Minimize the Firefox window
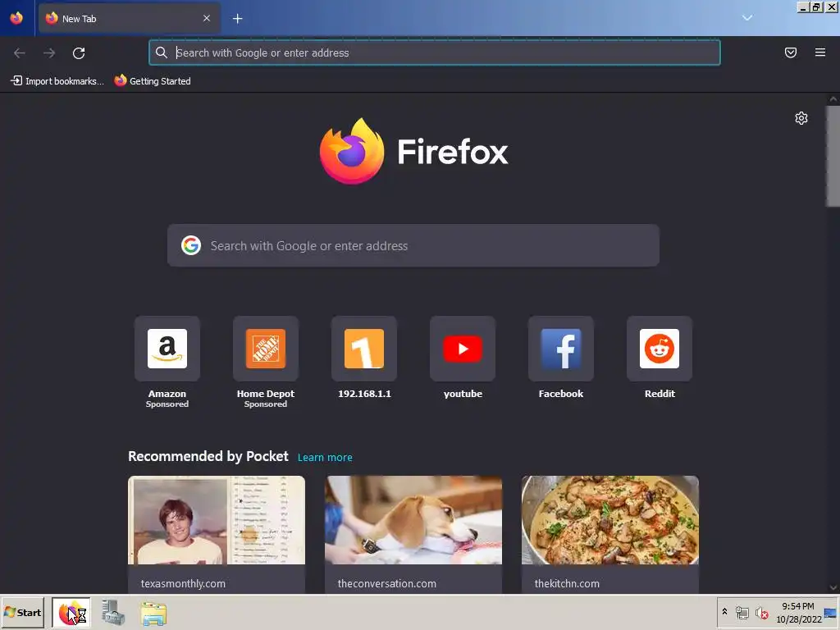Image resolution: width=840 pixels, height=630 pixels. pyautogui.click(x=803, y=7)
